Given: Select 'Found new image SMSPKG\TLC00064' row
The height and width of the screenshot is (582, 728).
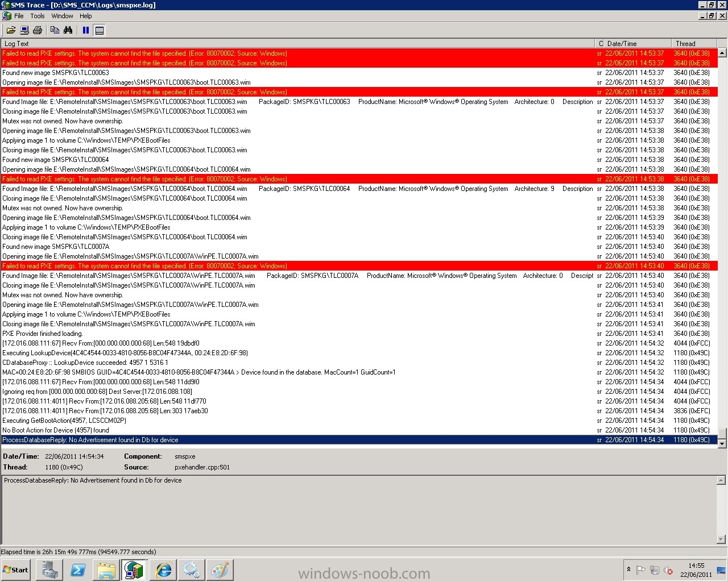Looking at the screenshot, I should tap(359, 160).
